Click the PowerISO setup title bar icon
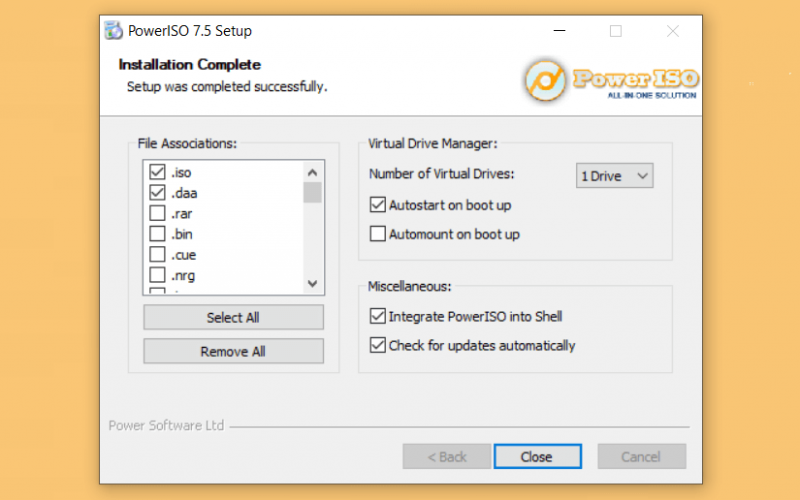Viewport: 800px width, 500px height. click(x=113, y=31)
